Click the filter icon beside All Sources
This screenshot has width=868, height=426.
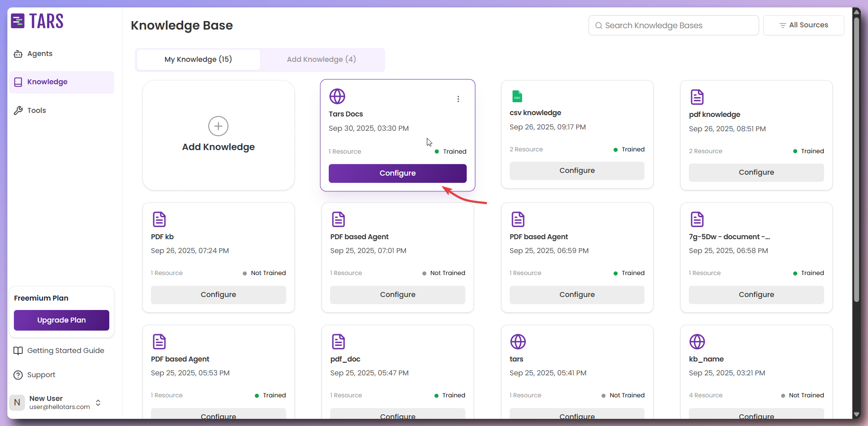[x=782, y=26]
